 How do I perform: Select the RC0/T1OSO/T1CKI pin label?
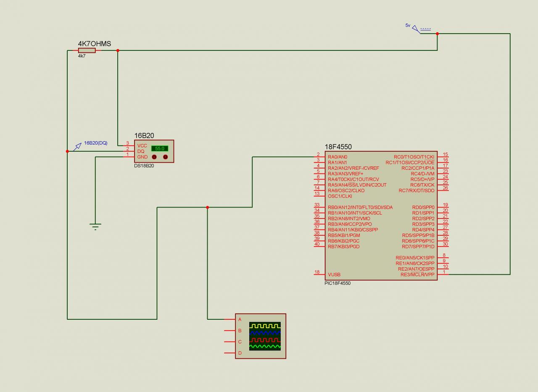coord(414,157)
